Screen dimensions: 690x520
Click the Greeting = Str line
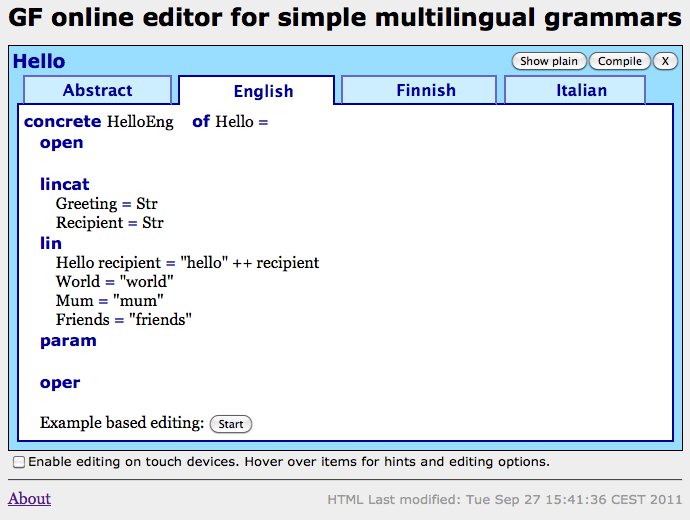point(106,204)
